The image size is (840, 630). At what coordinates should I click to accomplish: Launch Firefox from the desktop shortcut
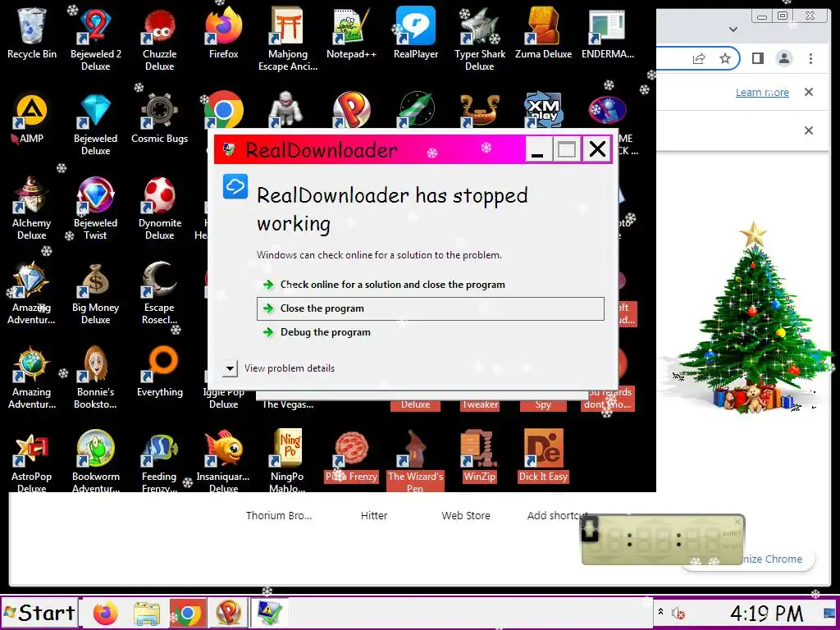[223, 32]
